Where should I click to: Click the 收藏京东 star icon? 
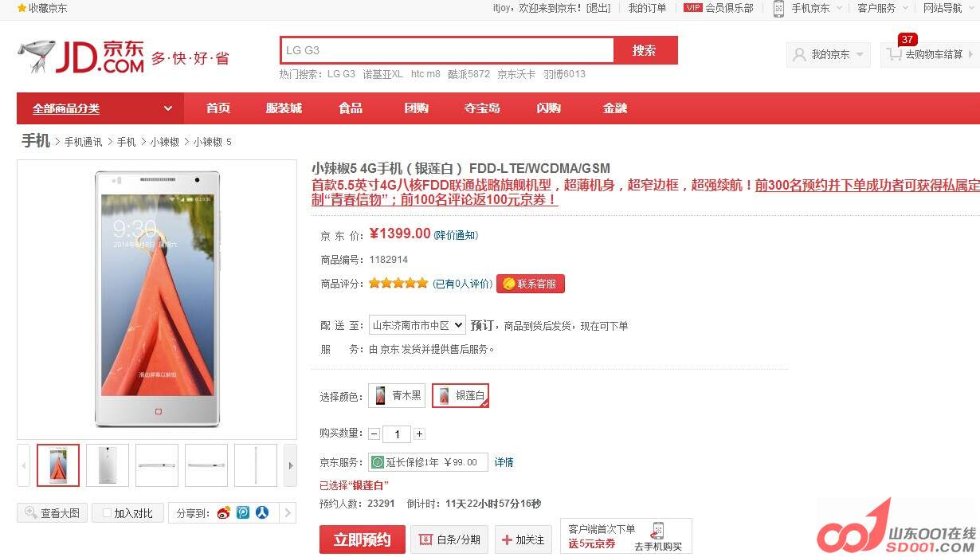pyautogui.click(x=22, y=8)
